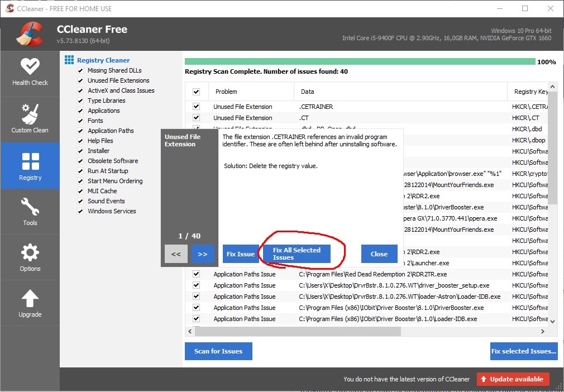
Task: Toggle Obsolete Software checkbox
Action: [80, 161]
